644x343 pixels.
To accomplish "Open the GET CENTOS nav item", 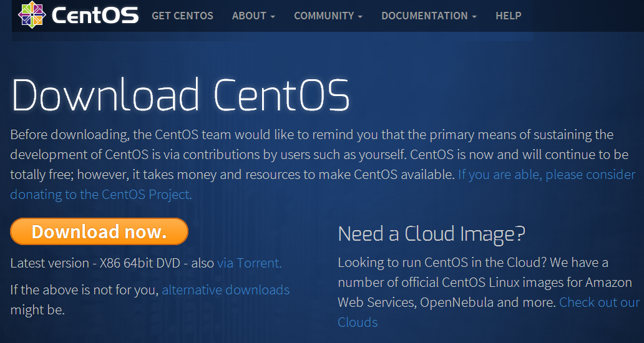I will [182, 16].
